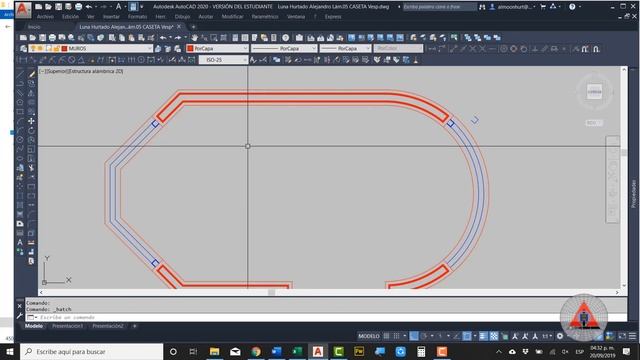
Task: Toggle snap mode in the status bar
Action: [x=396, y=336]
